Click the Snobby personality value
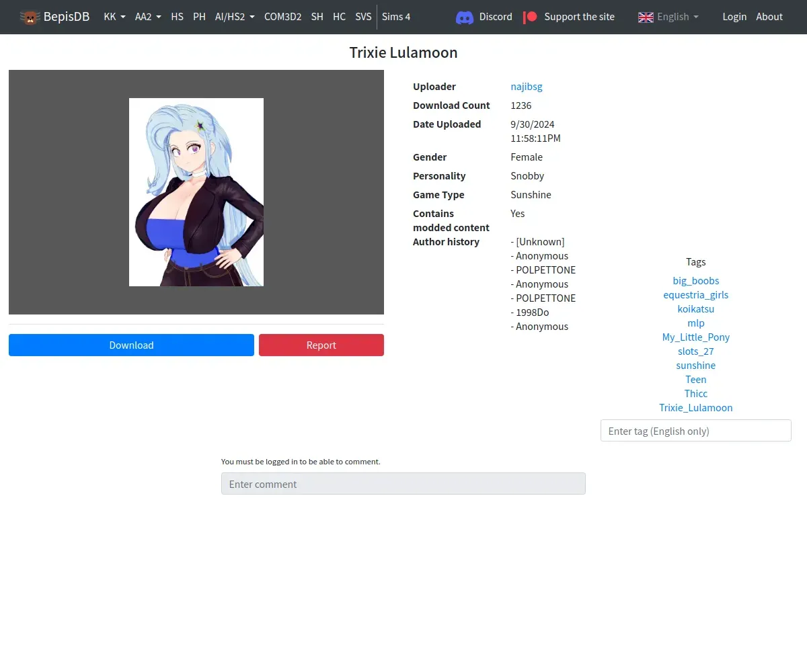 coord(527,176)
